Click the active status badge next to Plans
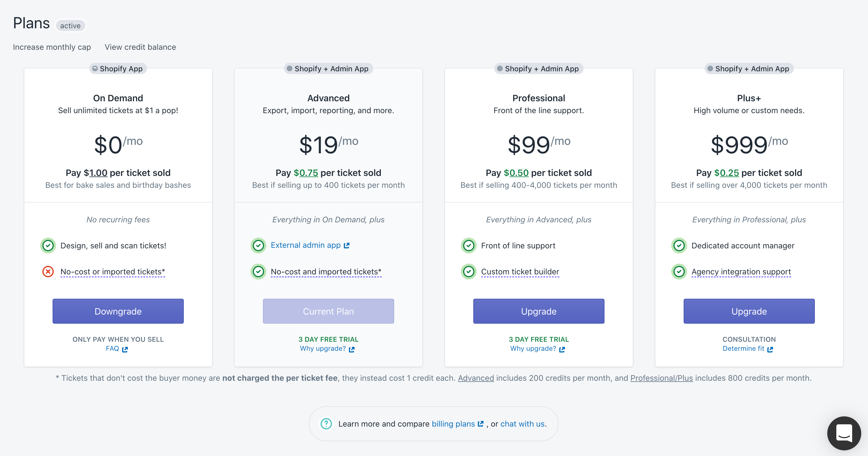Image resolution: width=868 pixels, height=456 pixels. [x=70, y=26]
